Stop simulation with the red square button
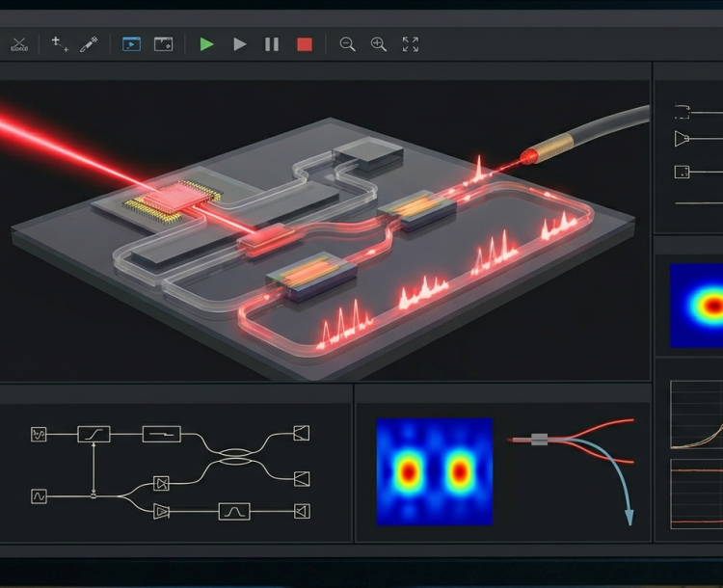 pyautogui.click(x=305, y=44)
